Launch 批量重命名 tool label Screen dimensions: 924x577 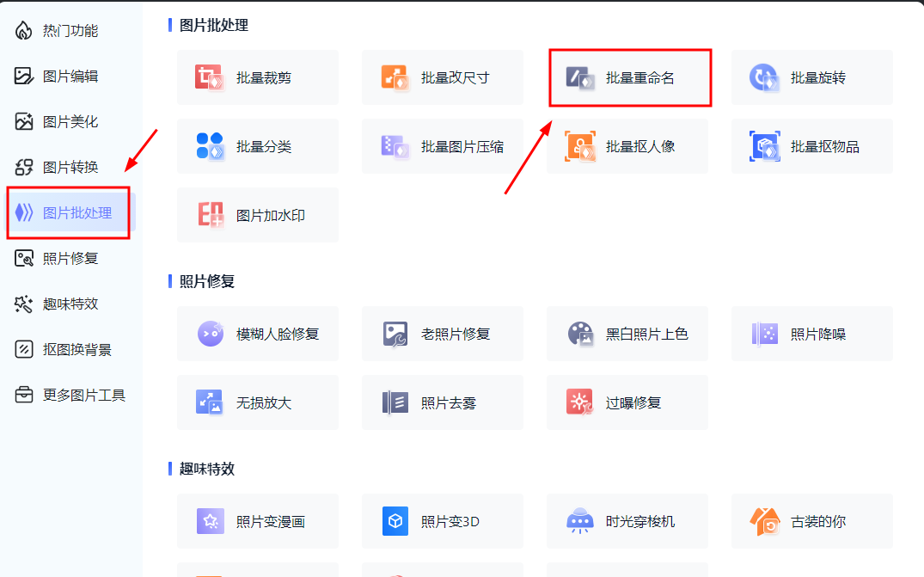(640, 77)
